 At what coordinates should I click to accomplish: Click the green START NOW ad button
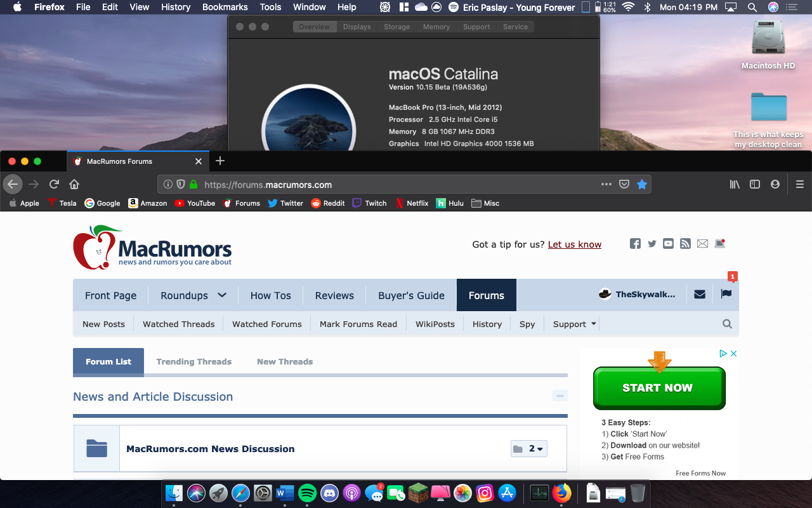(x=659, y=388)
